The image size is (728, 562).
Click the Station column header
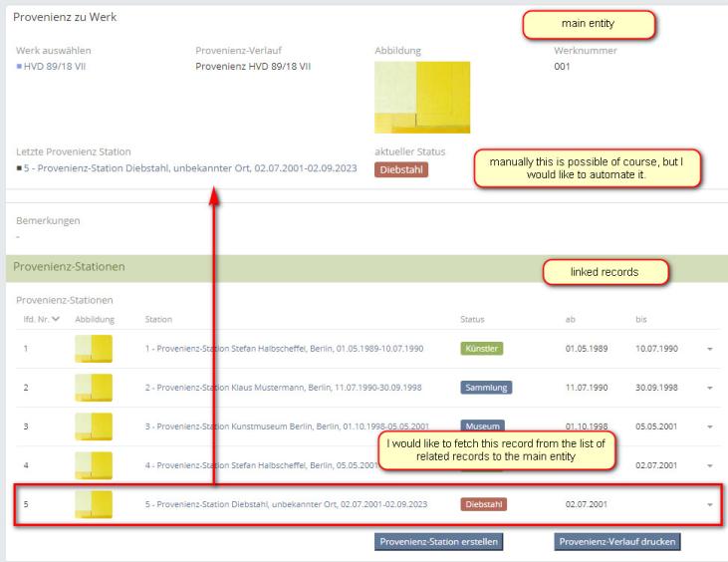point(158,319)
